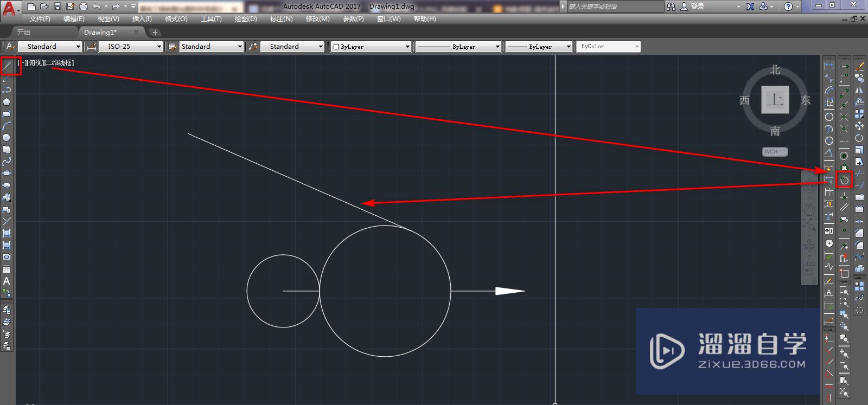The width and height of the screenshot is (868, 405).
Task: Click the Autodesk exchange X icon
Action: coord(750,7)
